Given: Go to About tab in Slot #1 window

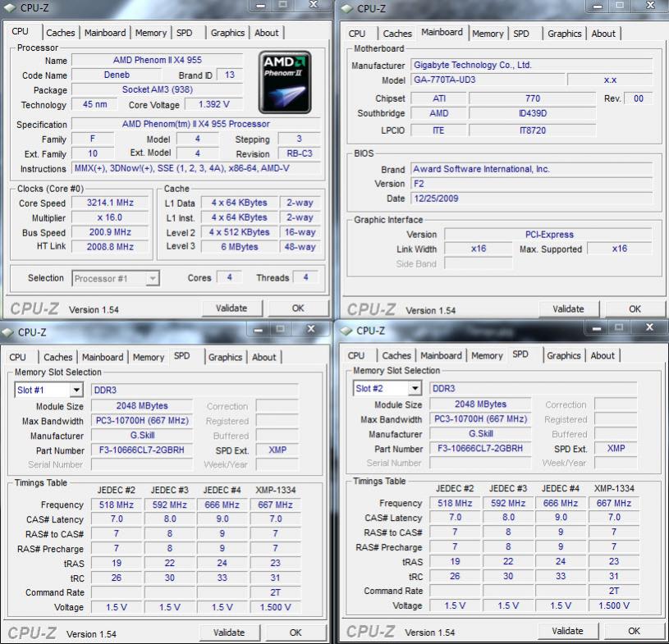Looking at the screenshot, I should click(x=263, y=358).
